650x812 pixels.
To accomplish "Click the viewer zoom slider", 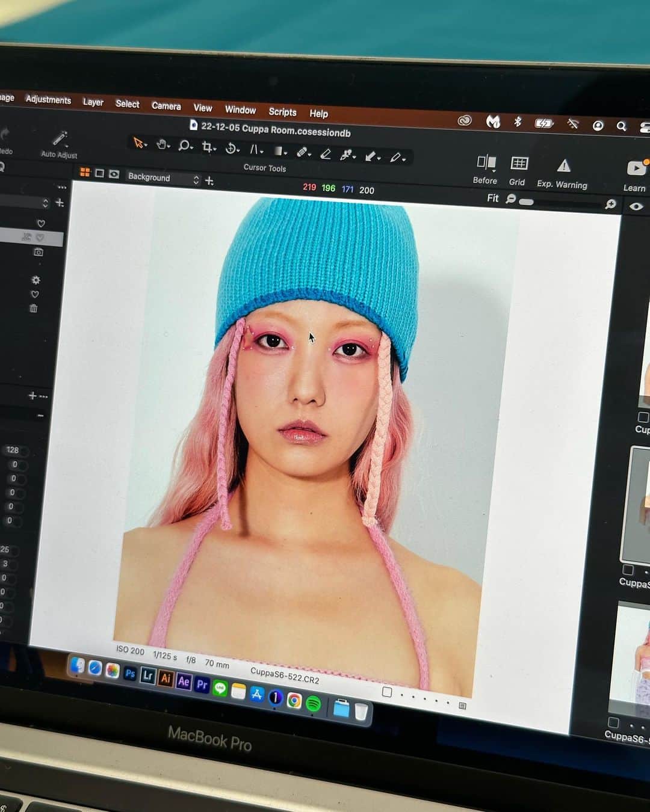I will (560, 203).
